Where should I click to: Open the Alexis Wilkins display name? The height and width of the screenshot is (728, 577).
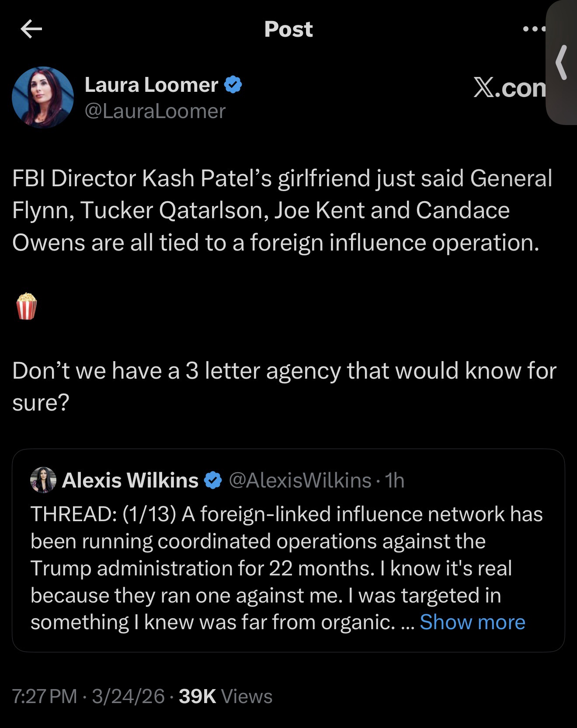(130, 480)
